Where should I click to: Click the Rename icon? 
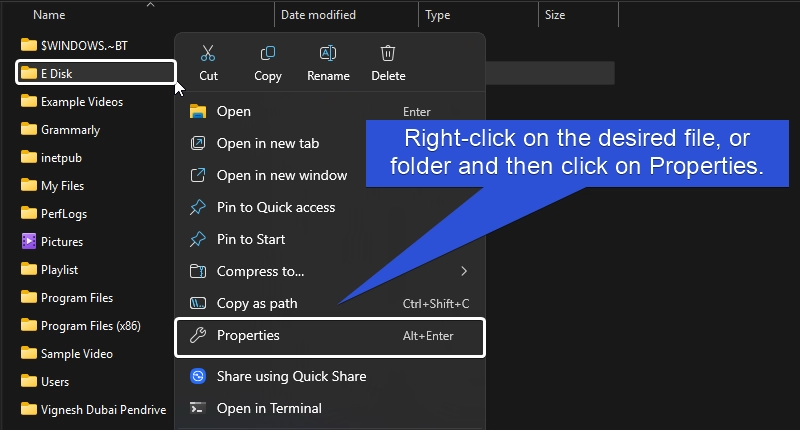coord(328,53)
